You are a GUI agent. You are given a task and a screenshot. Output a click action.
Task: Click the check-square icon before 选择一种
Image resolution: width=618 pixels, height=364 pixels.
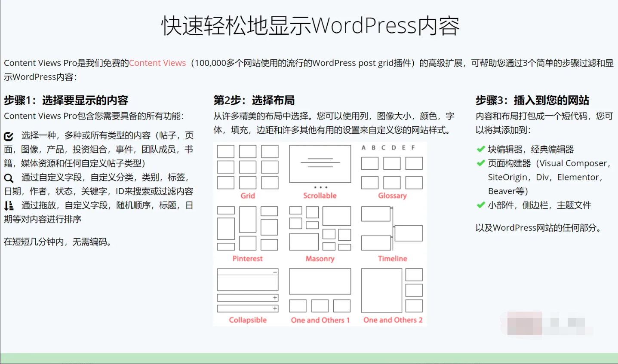9,136
